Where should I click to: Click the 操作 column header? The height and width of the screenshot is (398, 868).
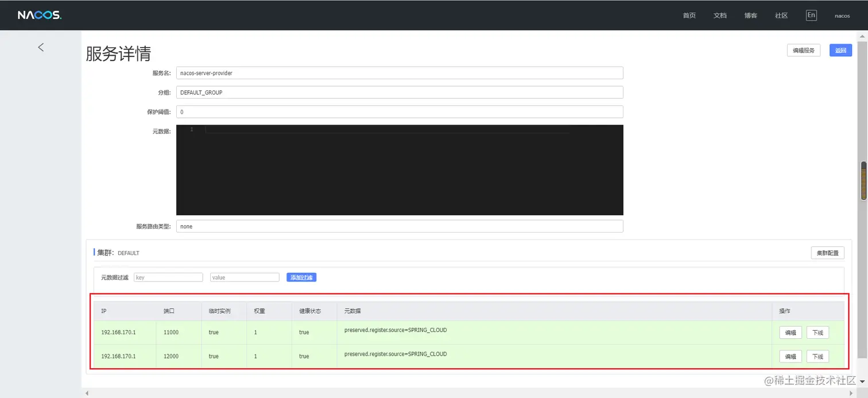click(x=785, y=311)
